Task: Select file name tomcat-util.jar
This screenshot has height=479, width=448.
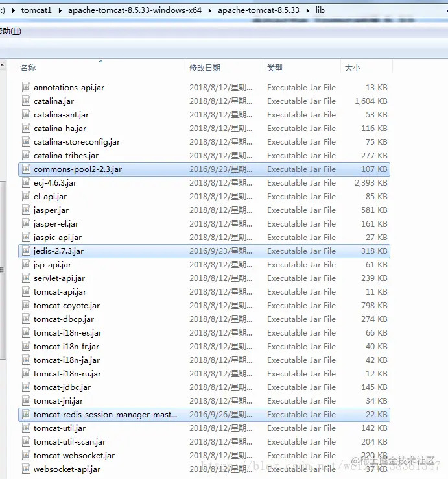Action: pyautogui.click(x=60, y=428)
